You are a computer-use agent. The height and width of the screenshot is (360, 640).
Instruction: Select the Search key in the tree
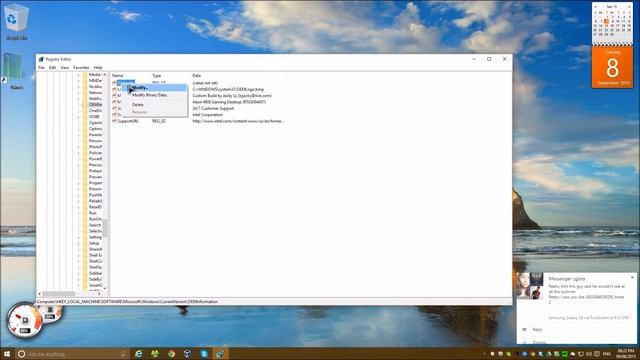[95, 225]
